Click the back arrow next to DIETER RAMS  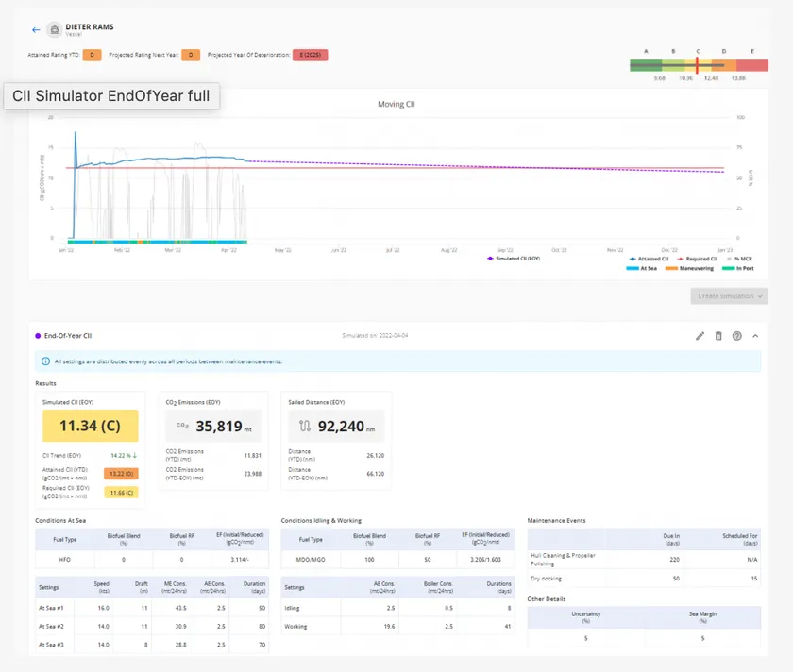(x=36, y=30)
